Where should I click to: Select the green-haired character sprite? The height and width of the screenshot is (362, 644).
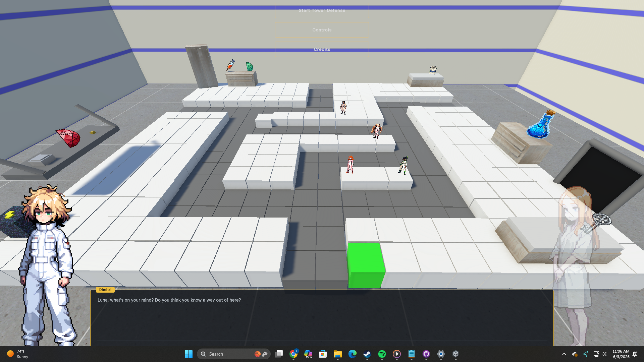(403, 165)
